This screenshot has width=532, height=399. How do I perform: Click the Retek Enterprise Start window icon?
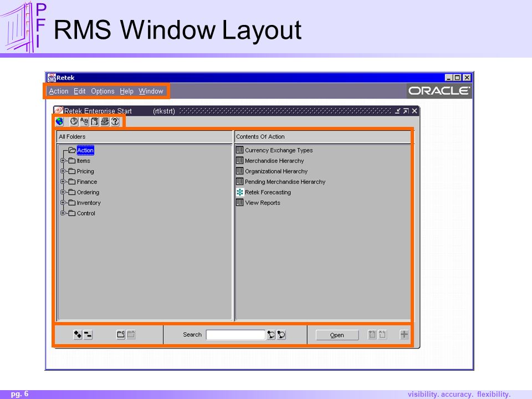(x=58, y=111)
